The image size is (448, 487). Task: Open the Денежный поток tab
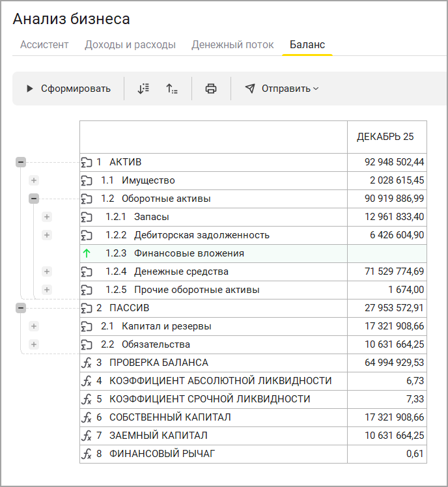[x=232, y=45]
